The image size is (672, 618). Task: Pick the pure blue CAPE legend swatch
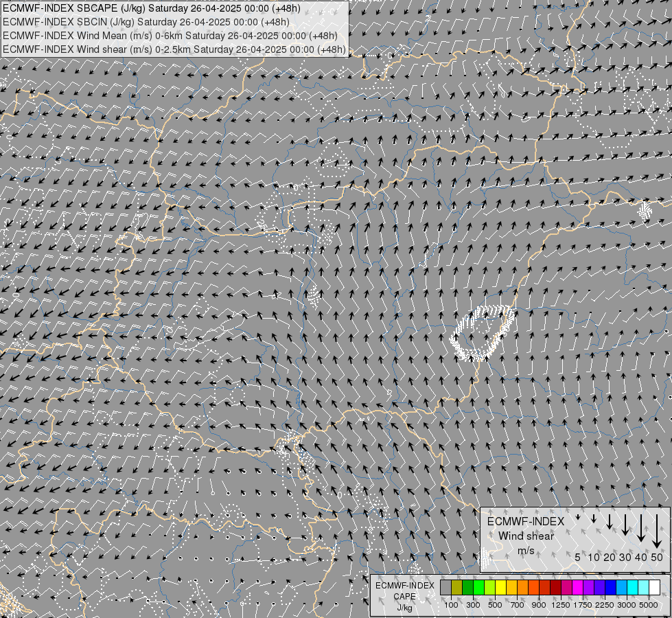tap(611, 587)
